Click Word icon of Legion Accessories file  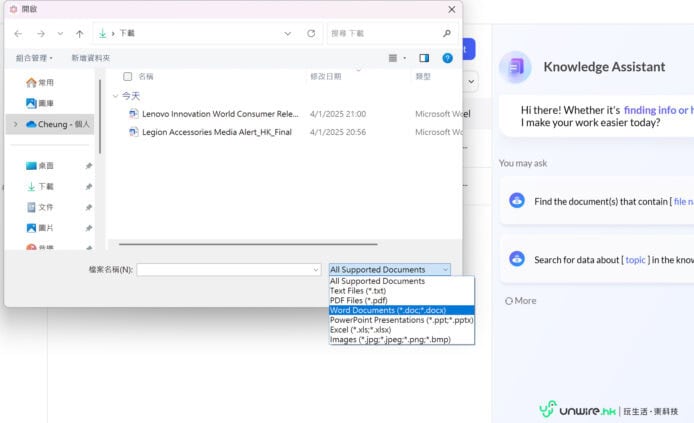[x=133, y=132]
